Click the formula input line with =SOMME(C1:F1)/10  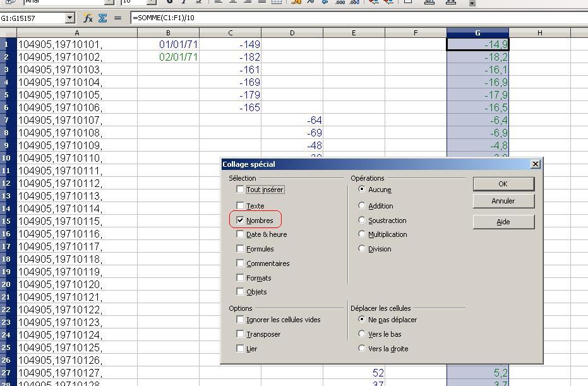(x=359, y=18)
